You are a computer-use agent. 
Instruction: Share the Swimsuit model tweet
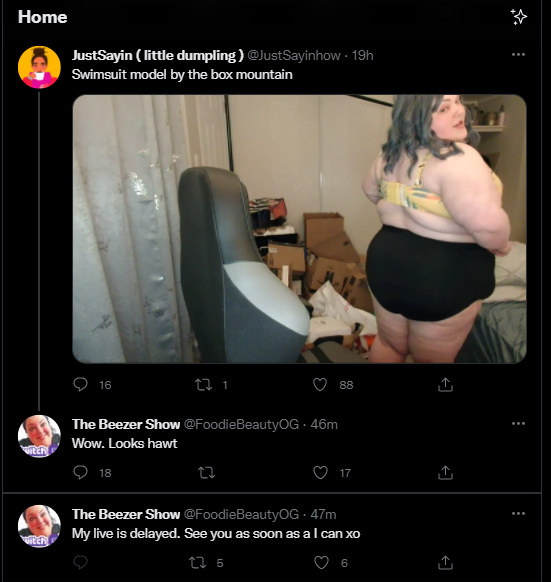445,385
